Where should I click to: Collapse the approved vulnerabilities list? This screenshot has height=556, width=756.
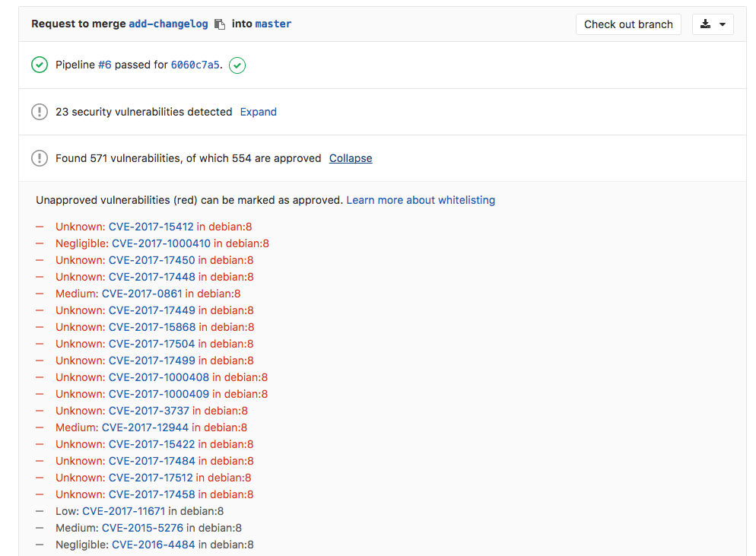(x=350, y=158)
